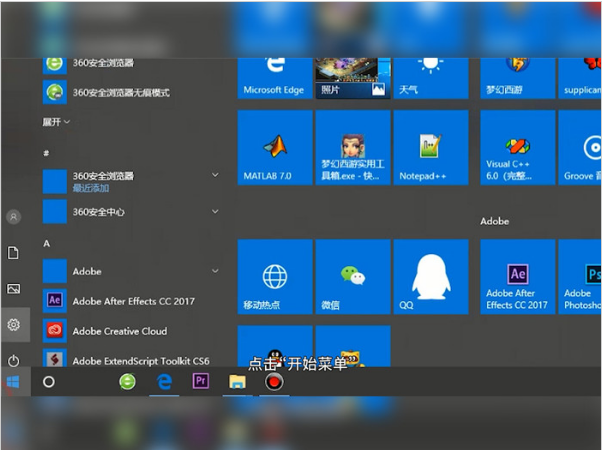Click the Power button in Start sidebar
The image size is (602, 450).
tap(14, 359)
